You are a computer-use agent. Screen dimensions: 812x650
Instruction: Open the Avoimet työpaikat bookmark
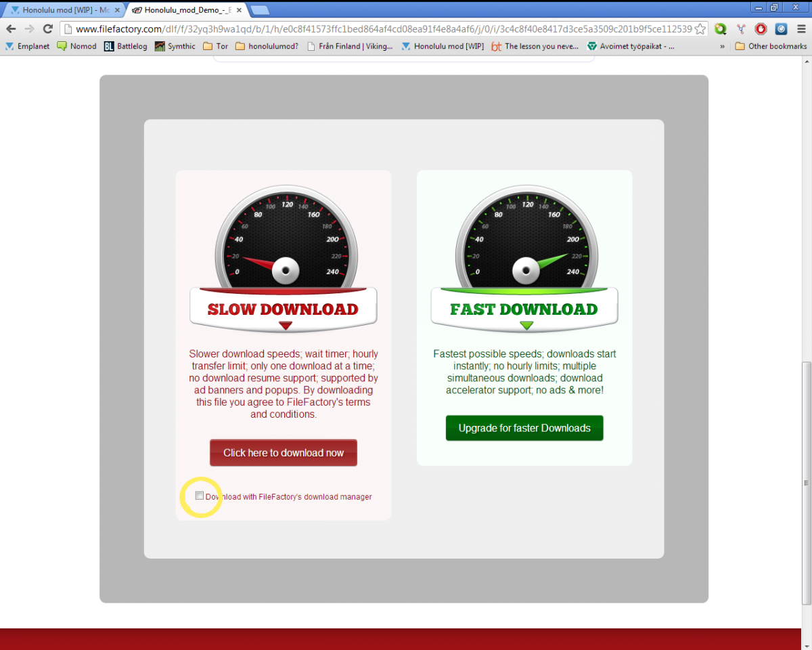631,47
